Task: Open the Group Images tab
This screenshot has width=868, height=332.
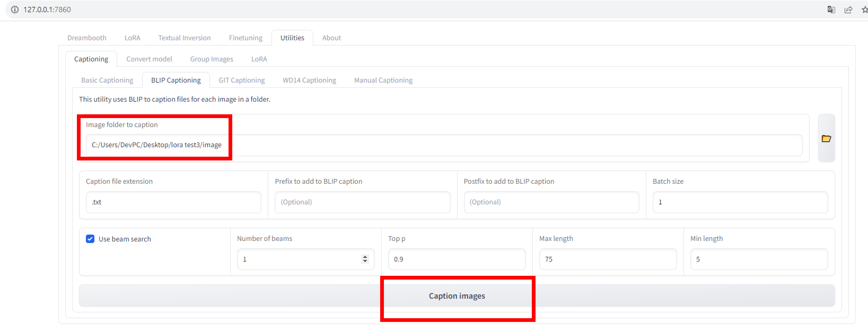Action: 211,59
